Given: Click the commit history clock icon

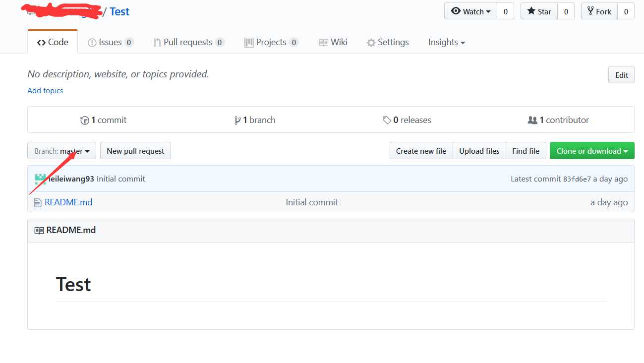Looking at the screenshot, I should pos(84,120).
